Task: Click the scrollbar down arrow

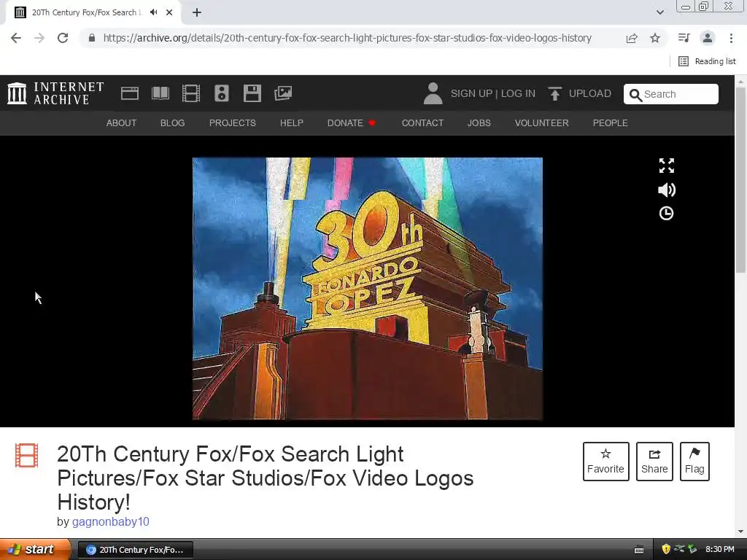Action: (741, 532)
